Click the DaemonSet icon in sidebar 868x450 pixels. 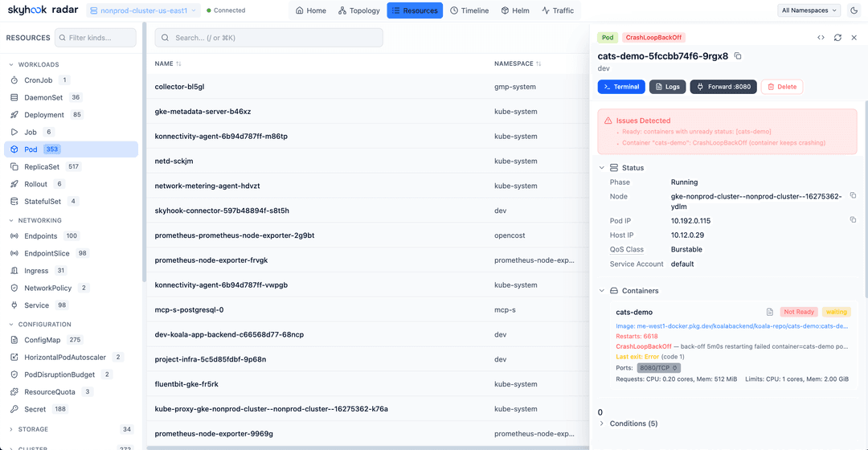[14, 97]
